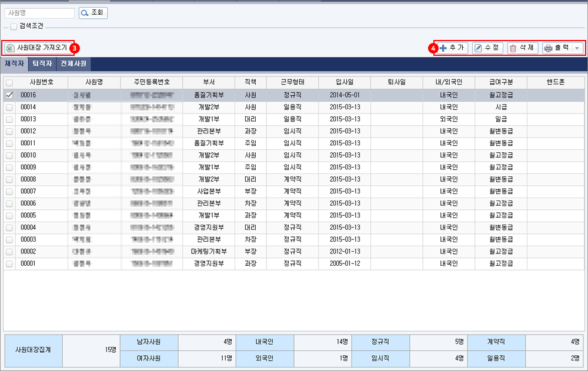
Task: Sort by the 직책 column header
Action: pyautogui.click(x=250, y=82)
